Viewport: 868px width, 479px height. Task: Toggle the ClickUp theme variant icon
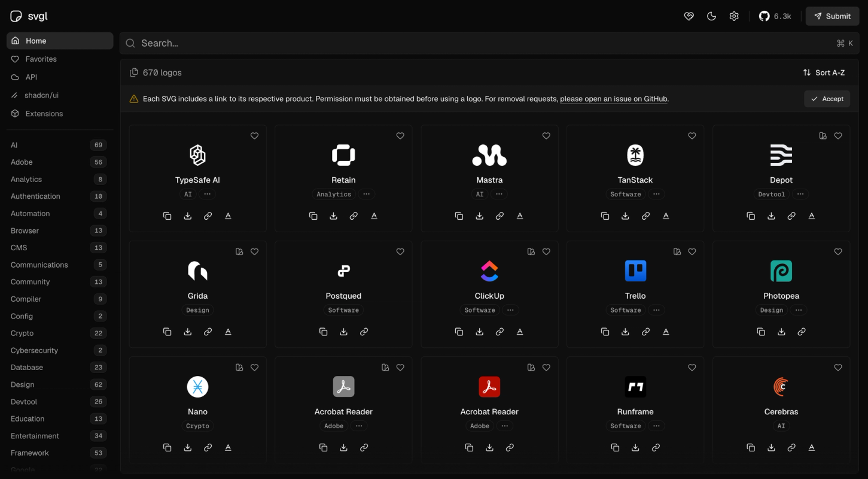(531, 251)
